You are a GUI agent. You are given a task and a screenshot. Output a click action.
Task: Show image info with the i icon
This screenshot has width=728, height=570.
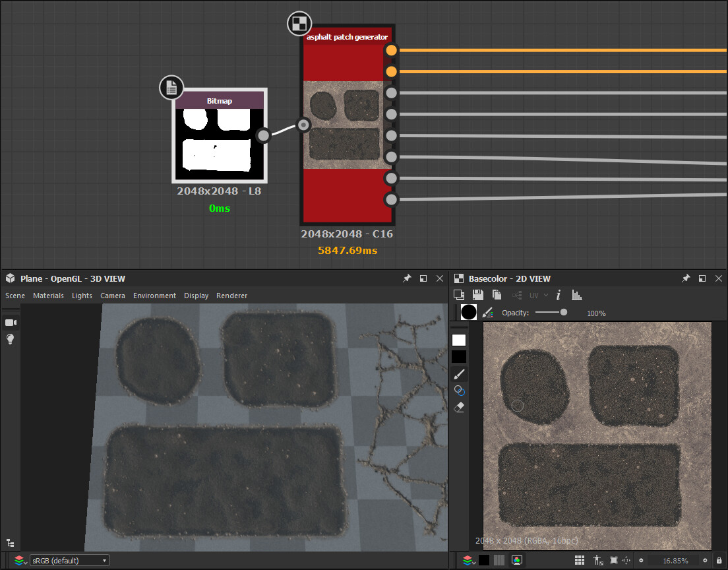559,296
